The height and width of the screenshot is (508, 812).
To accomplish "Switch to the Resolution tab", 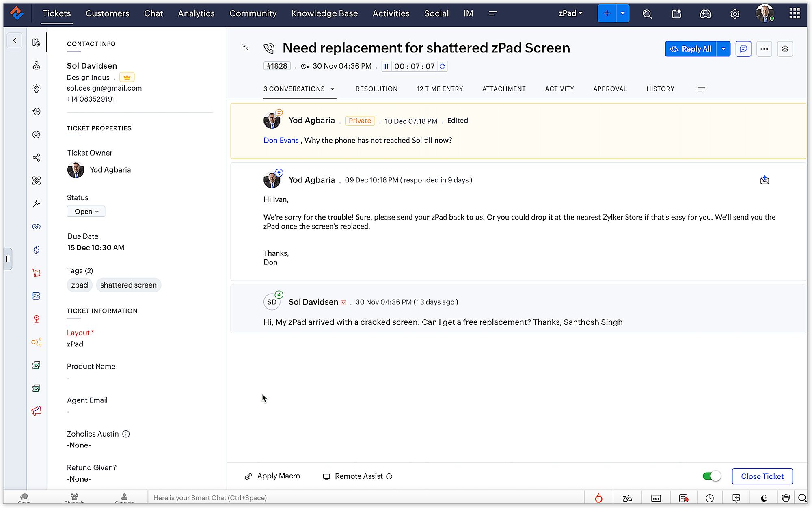I will [x=376, y=89].
